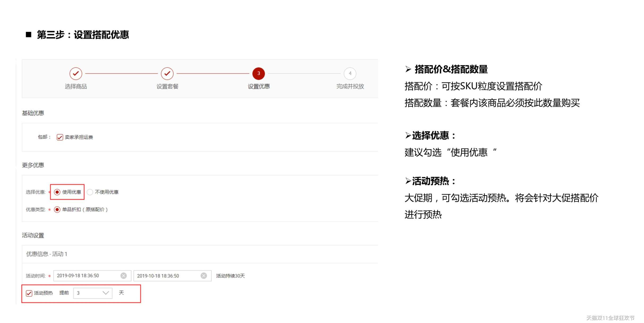Click the dropdown chevron next to 3
Viewport: 644px width, 323px height.
[x=106, y=293]
